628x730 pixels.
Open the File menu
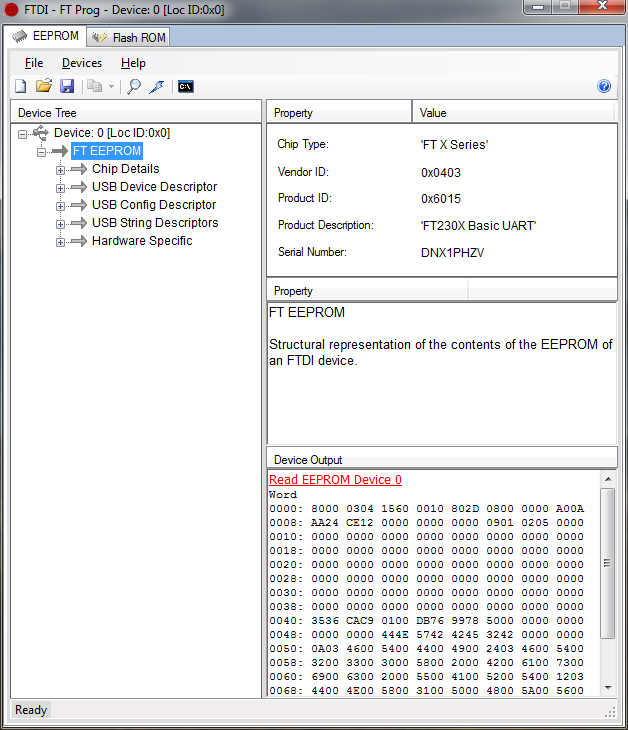click(34, 63)
